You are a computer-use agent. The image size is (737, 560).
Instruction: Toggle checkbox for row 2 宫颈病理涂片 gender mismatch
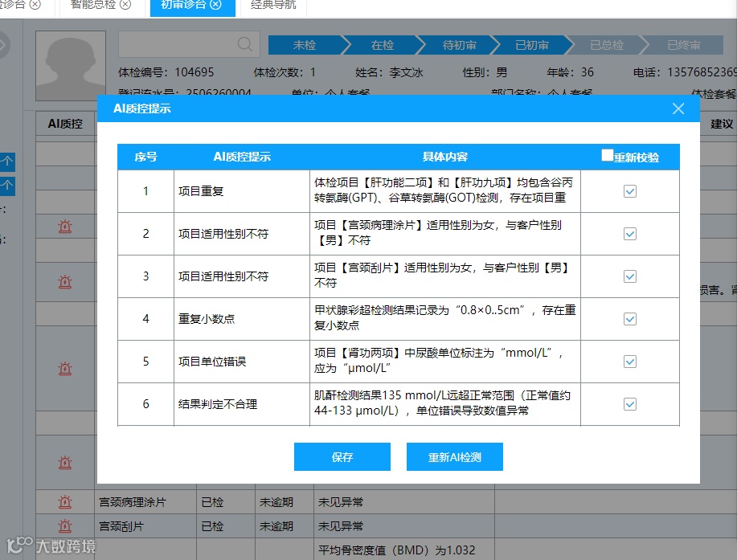(630, 234)
